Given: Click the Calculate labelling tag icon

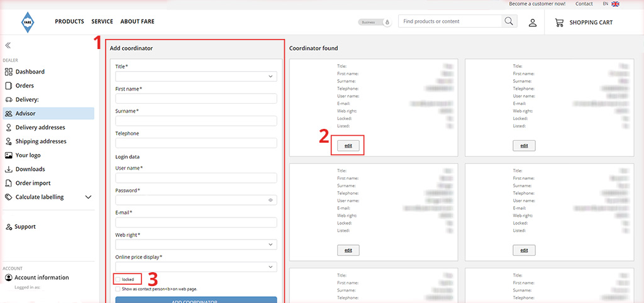Looking at the screenshot, I should 9,197.
